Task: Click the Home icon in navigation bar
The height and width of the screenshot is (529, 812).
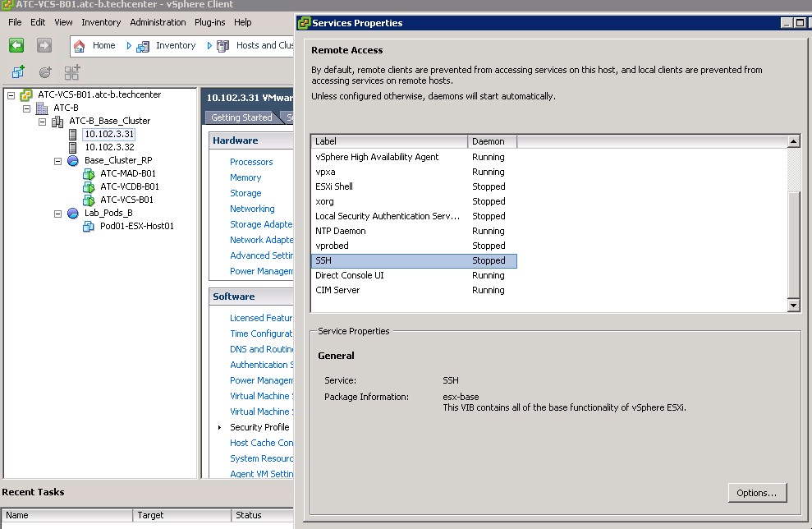Action: click(80, 46)
